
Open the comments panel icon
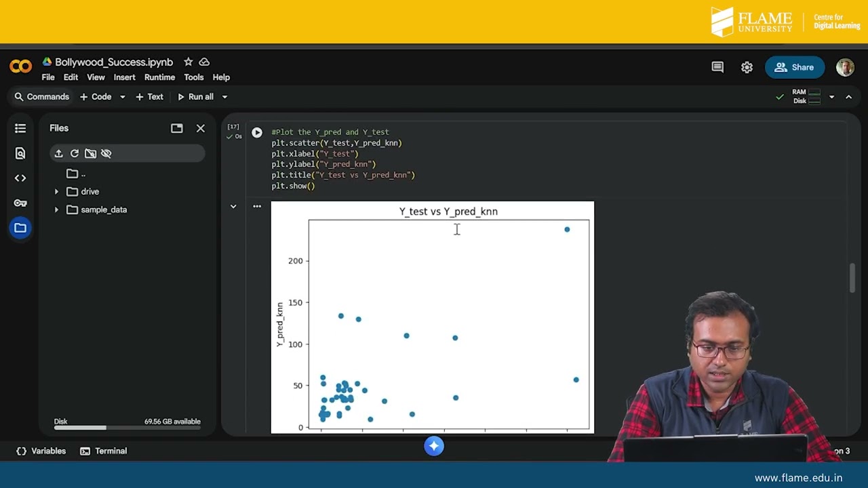[x=717, y=67]
